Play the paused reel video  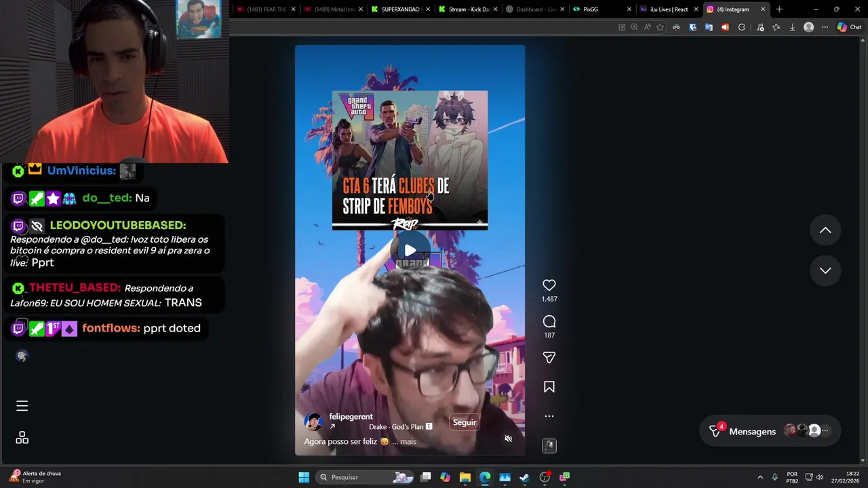[410, 251]
